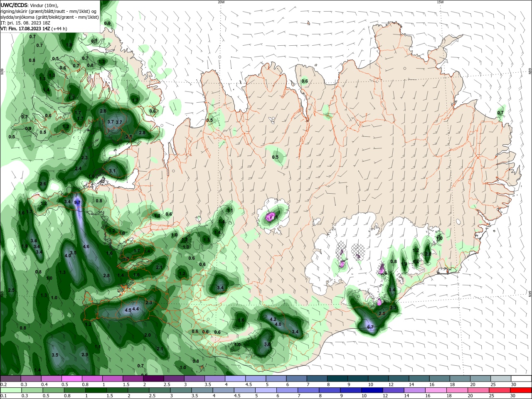This screenshot has height=399, width=532.
Task: Click the '0.1' label in the lower legend row
Action: pyautogui.click(x=3, y=396)
